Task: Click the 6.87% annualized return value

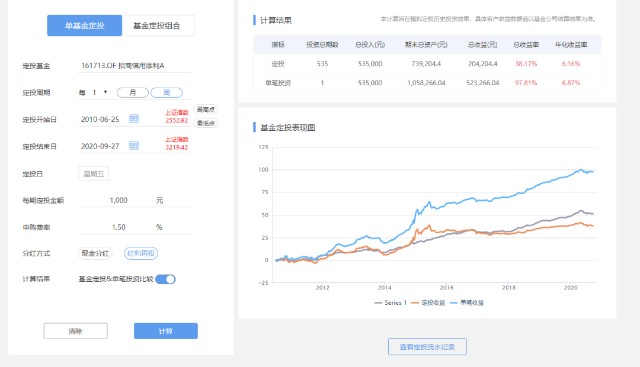Action: pyautogui.click(x=571, y=83)
